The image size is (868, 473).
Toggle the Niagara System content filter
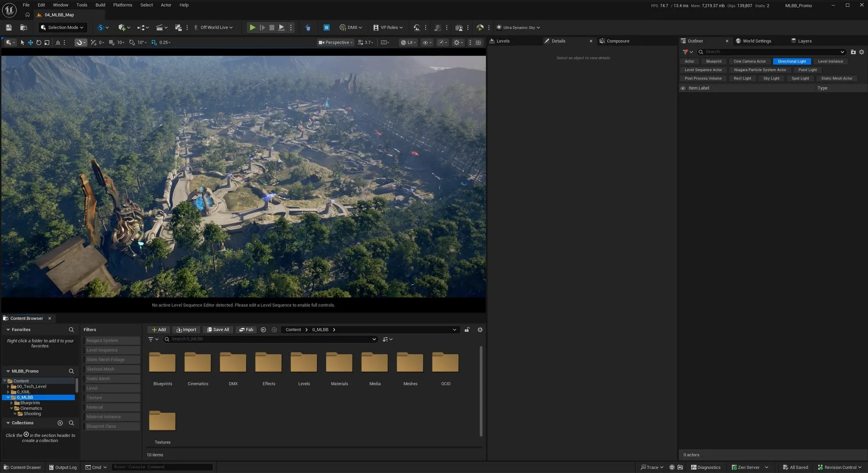tap(111, 341)
